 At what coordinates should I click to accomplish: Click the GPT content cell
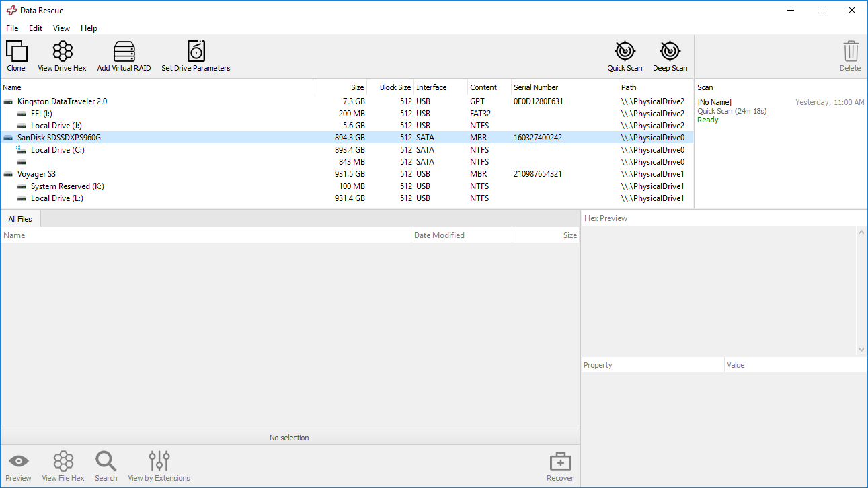[477, 101]
